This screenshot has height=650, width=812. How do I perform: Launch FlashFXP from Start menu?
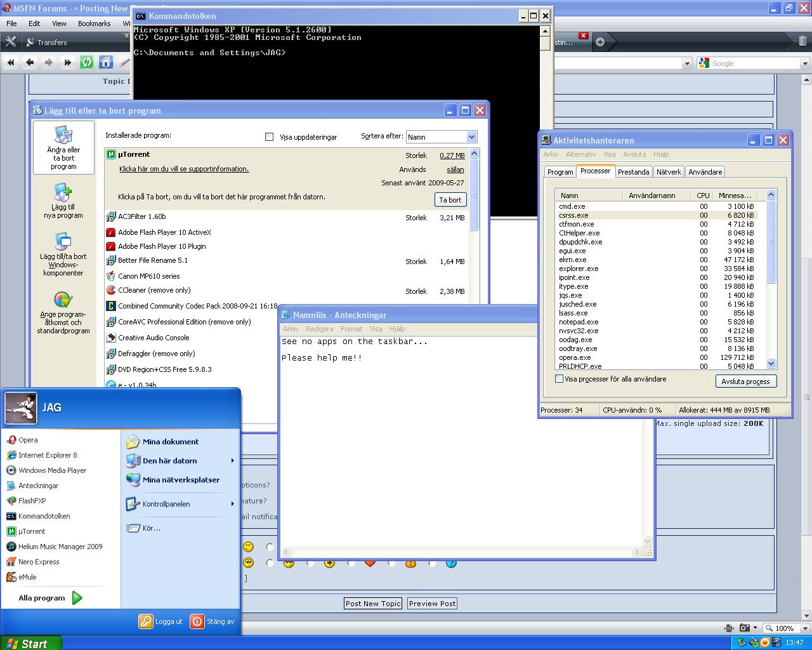point(26,501)
